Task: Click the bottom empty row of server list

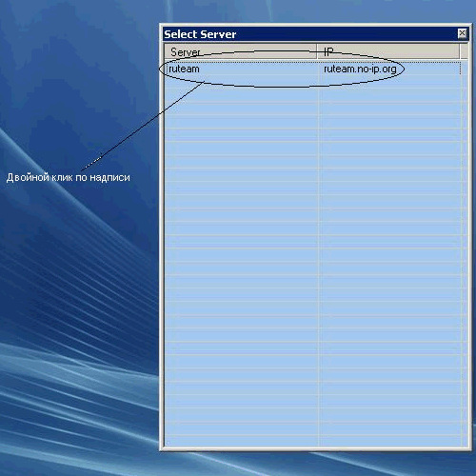Action: tap(312, 441)
